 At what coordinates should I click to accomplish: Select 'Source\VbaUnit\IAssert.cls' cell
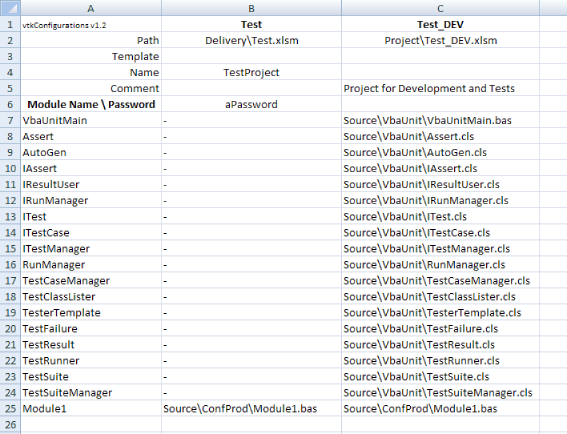point(440,168)
